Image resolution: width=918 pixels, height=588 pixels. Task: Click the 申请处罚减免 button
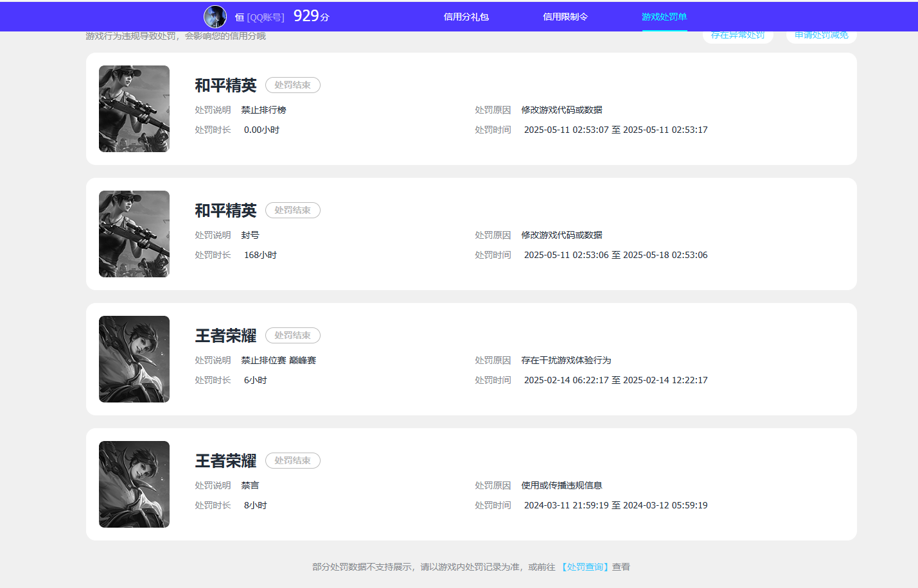pyautogui.click(x=821, y=36)
